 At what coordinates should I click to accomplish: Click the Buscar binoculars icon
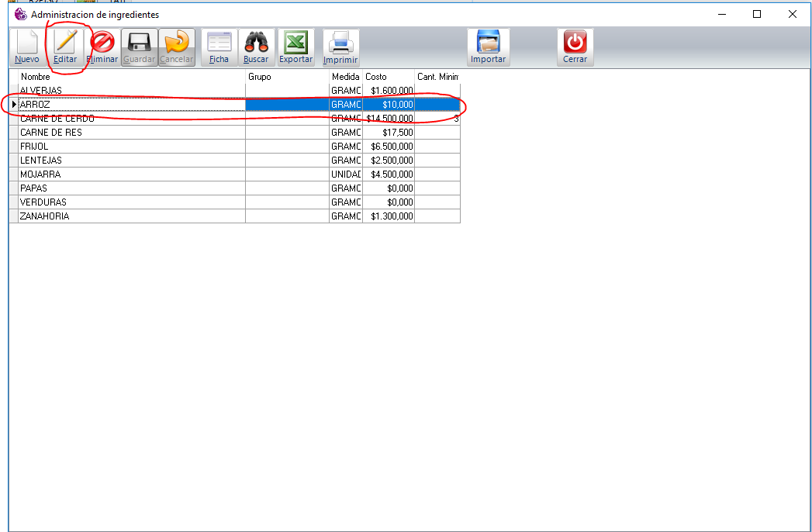pos(256,42)
